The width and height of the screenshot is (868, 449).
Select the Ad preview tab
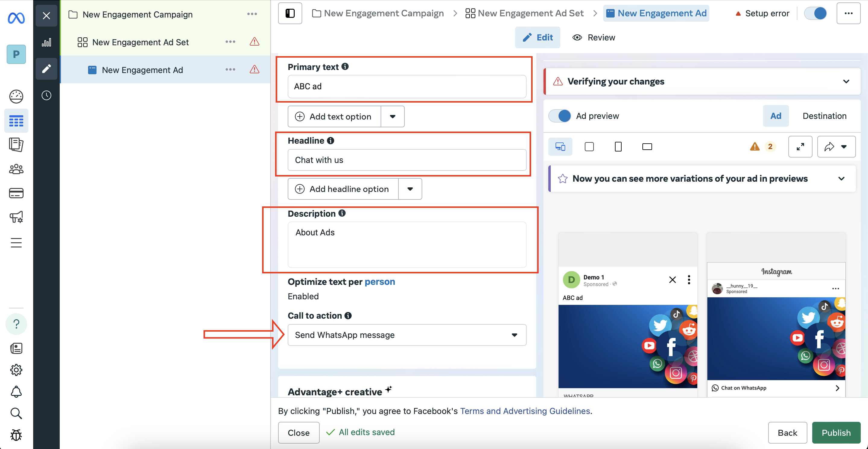pyautogui.click(x=776, y=116)
